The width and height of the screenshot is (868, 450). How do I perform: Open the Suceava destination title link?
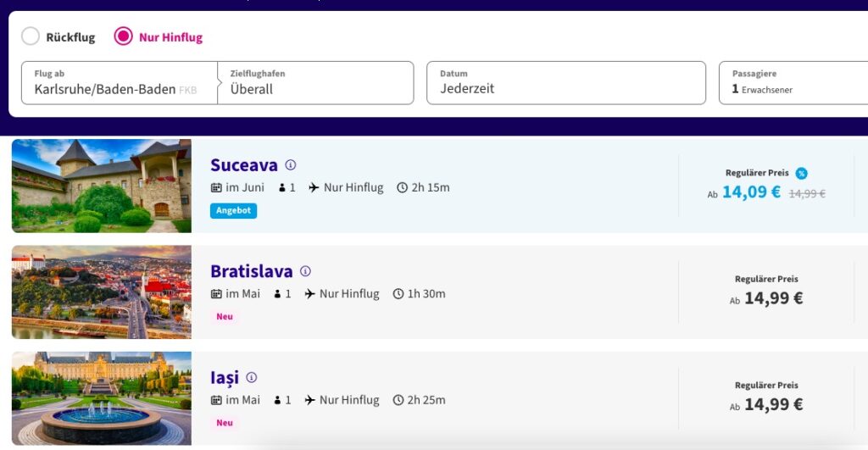tap(244, 165)
